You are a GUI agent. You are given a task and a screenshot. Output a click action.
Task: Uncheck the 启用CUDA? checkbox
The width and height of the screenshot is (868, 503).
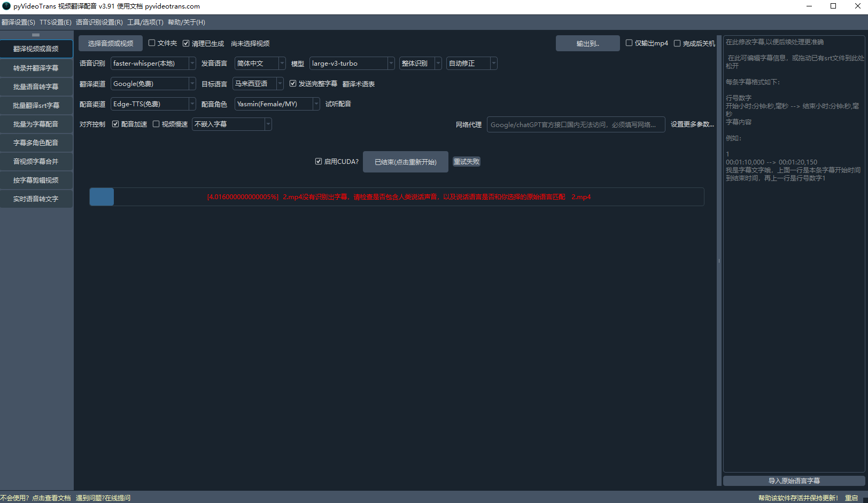319,161
